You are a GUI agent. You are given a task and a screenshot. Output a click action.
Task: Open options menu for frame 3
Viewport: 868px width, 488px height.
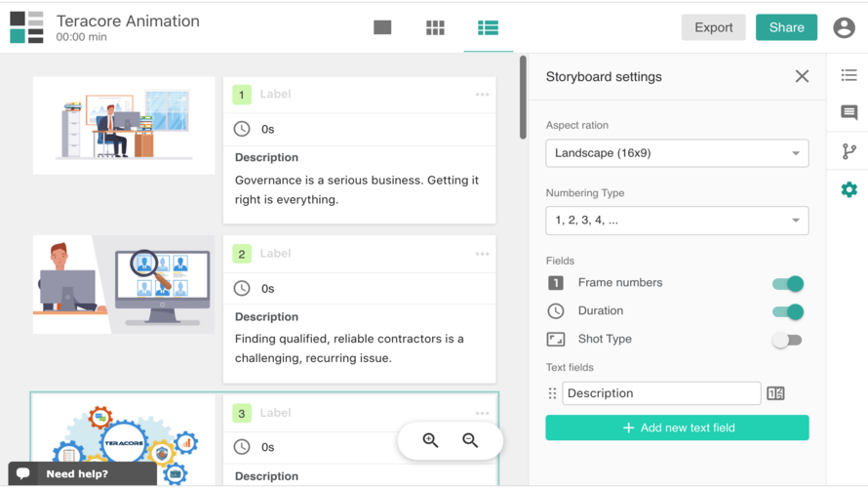(482, 413)
